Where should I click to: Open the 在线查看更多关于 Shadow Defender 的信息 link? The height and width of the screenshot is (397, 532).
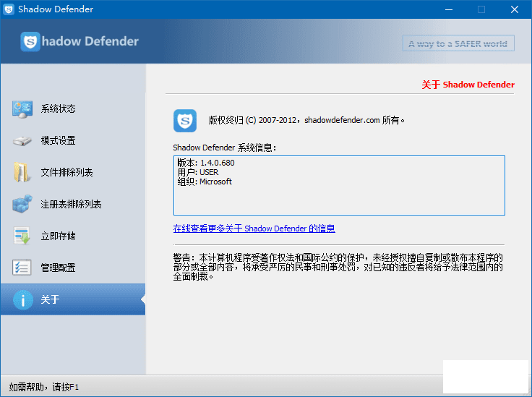click(254, 229)
